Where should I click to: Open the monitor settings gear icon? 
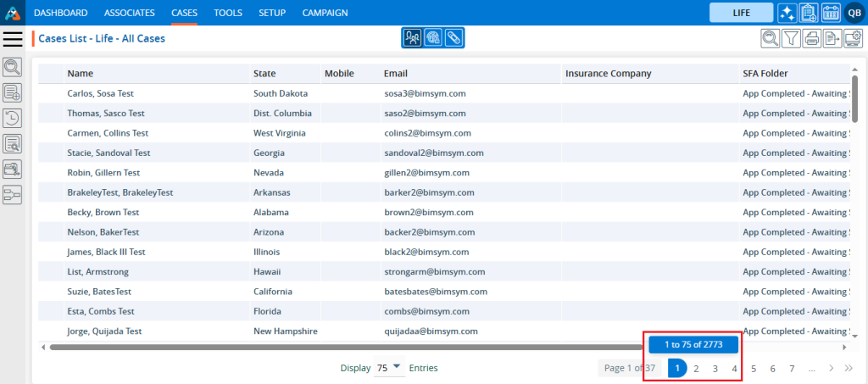click(x=853, y=37)
